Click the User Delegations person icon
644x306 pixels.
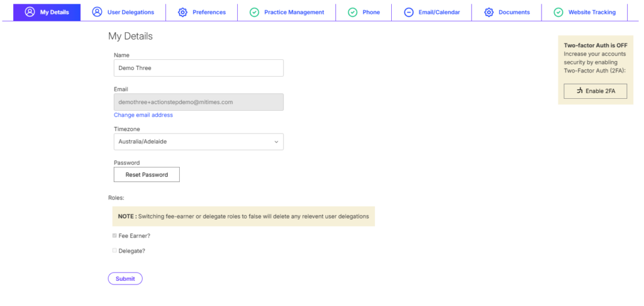[x=97, y=12]
